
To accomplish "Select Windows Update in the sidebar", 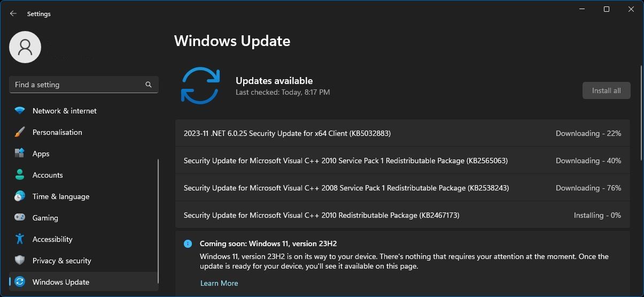I will (61, 282).
